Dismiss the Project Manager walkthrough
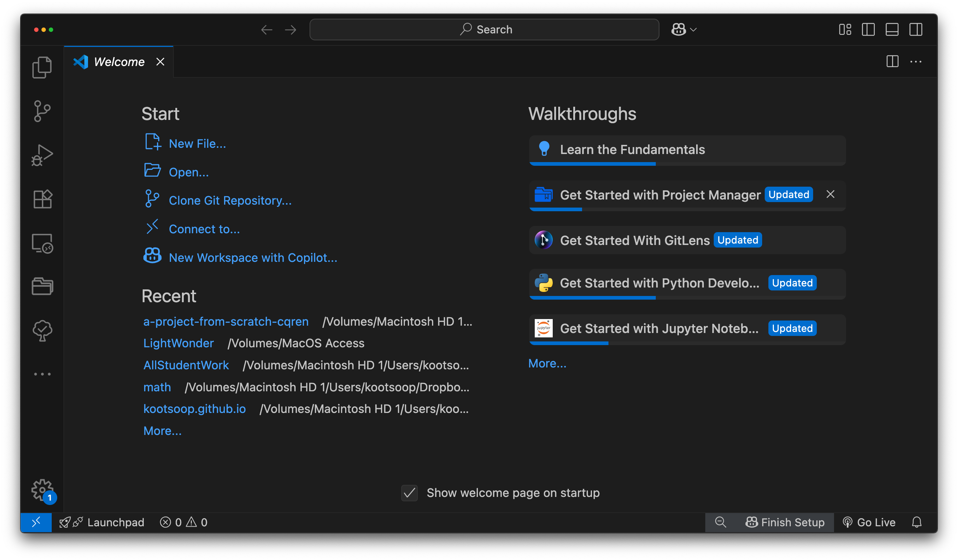Viewport: 958px width, 560px height. pos(830,194)
